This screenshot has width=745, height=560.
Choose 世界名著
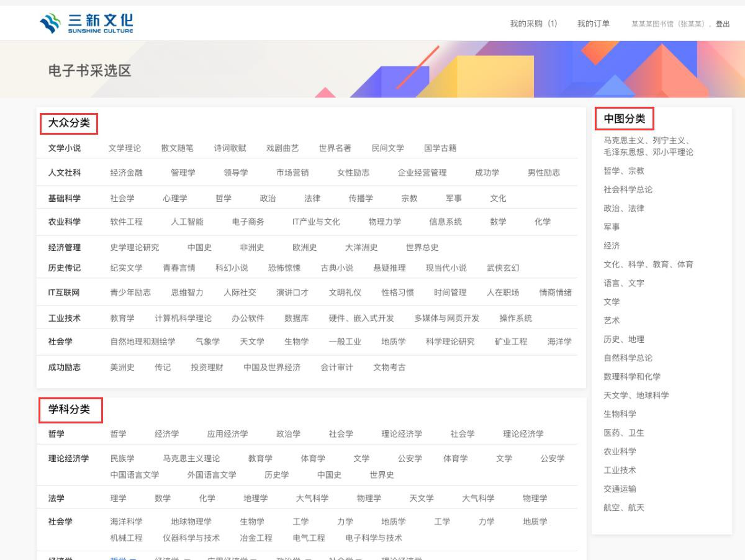click(x=335, y=148)
